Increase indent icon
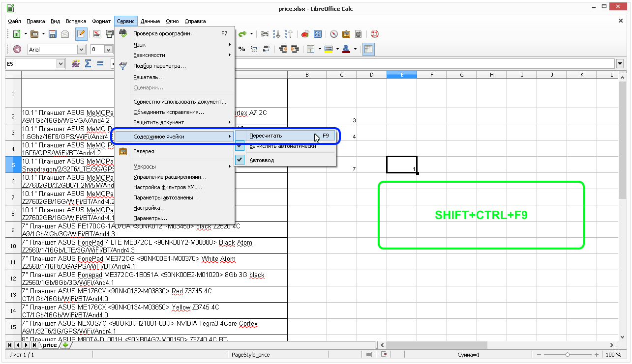The image size is (632, 364). 295,49
